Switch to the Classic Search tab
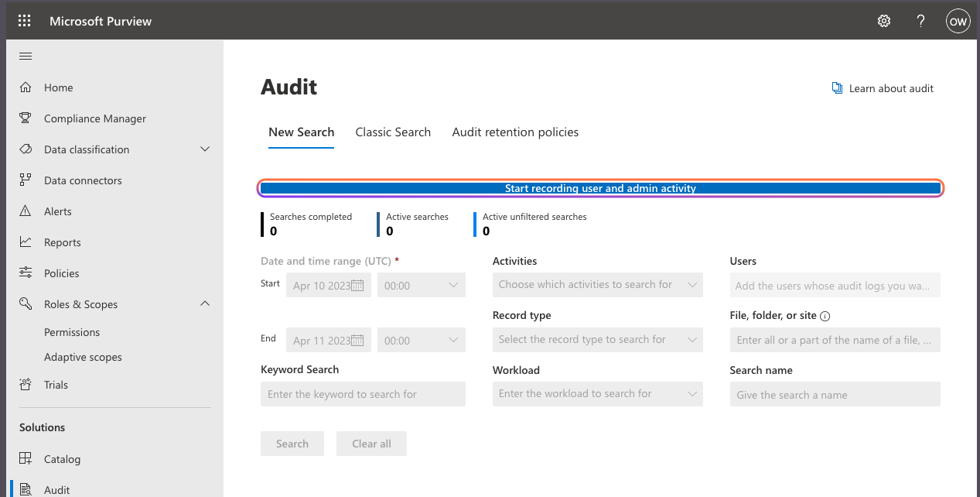The width and height of the screenshot is (980, 497). tap(393, 132)
